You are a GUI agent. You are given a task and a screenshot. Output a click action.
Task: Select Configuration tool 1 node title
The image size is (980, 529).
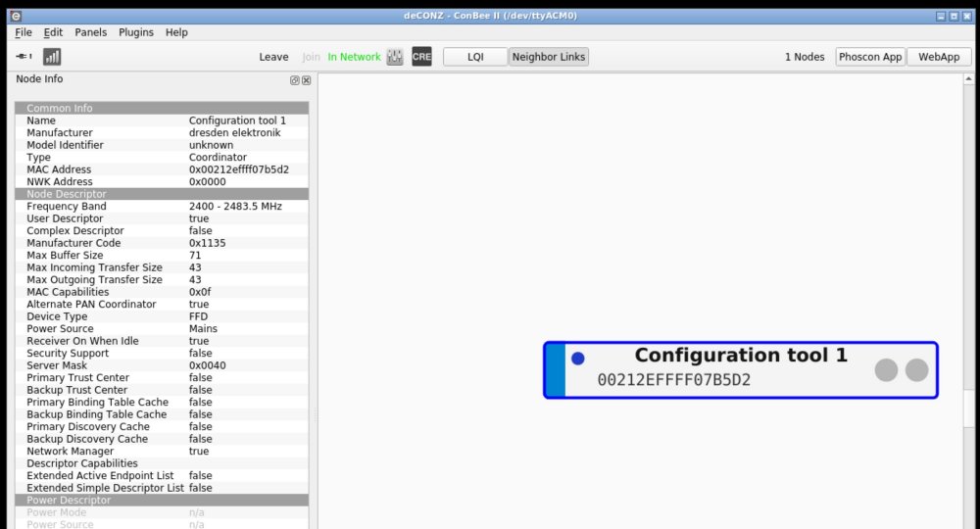click(x=741, y=355)
